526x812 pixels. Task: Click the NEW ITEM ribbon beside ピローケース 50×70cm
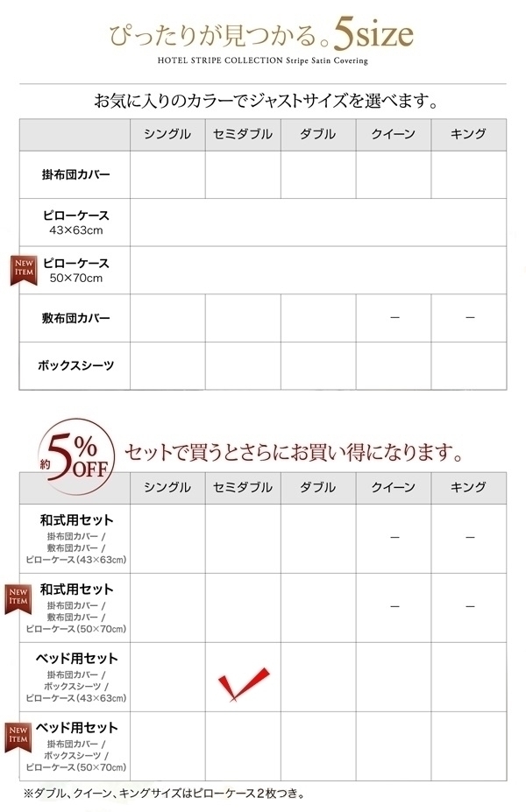(24, 271)
